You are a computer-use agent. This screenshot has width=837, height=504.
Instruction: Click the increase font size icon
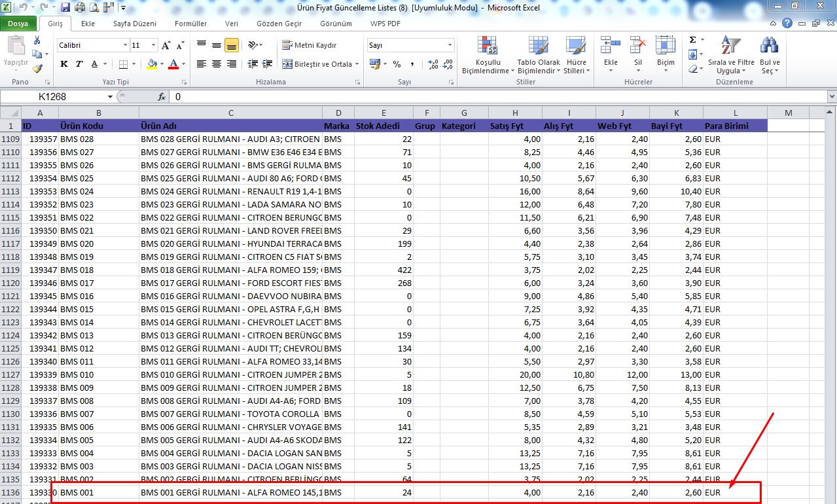pos(166,46)
